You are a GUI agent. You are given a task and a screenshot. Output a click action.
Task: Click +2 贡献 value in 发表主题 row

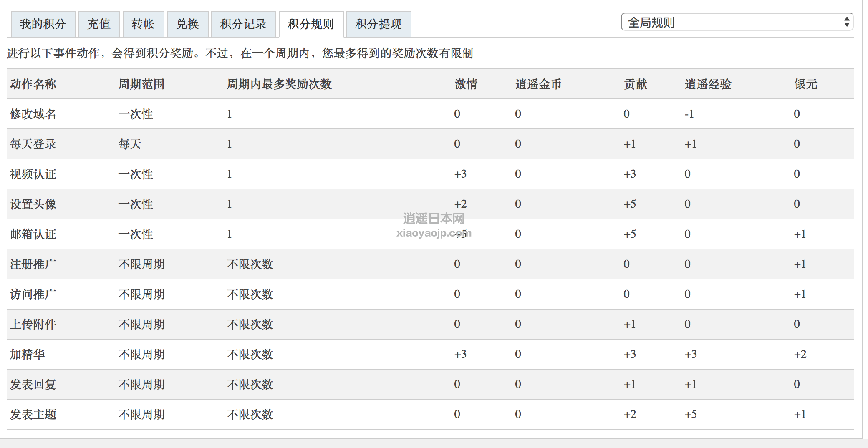[x=630, y=414]
